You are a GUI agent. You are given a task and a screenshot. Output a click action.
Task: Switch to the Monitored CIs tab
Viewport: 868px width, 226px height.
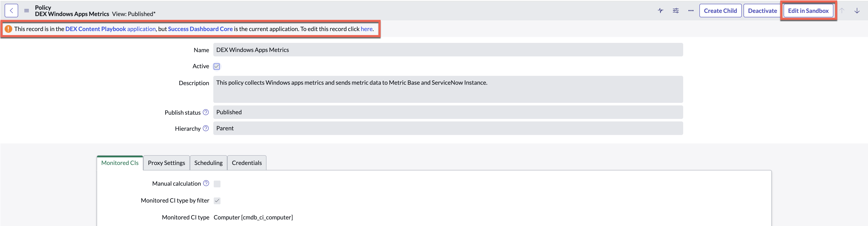[120, 163]
